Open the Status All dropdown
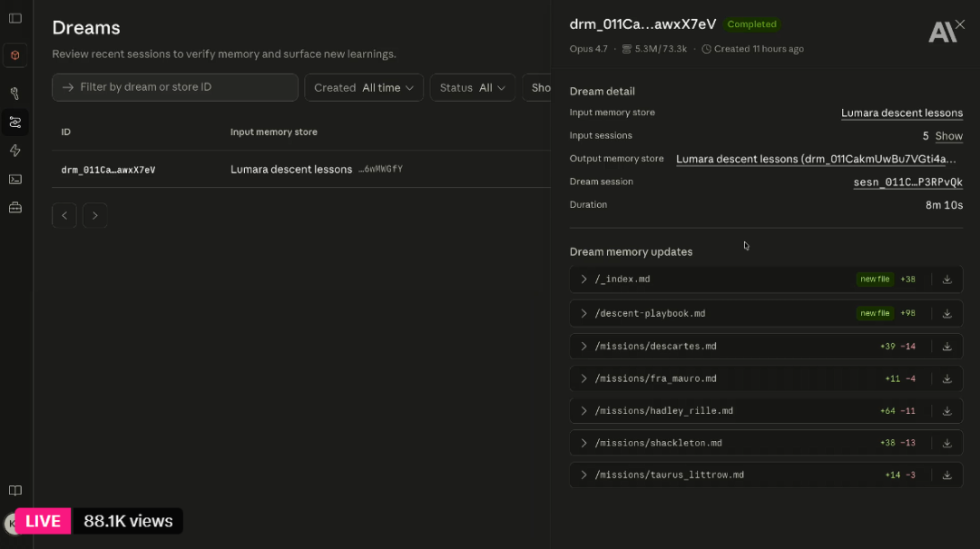The image size is (980, 549). 473,87
